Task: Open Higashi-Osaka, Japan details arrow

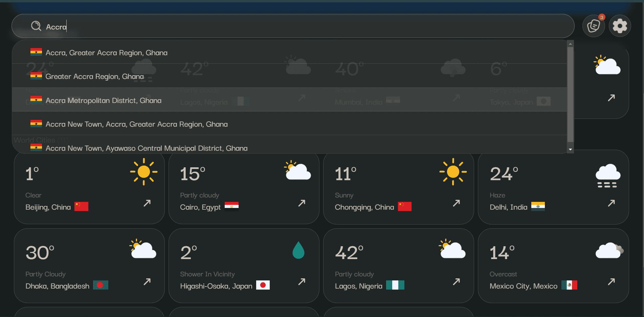Action: pos(302,281)
